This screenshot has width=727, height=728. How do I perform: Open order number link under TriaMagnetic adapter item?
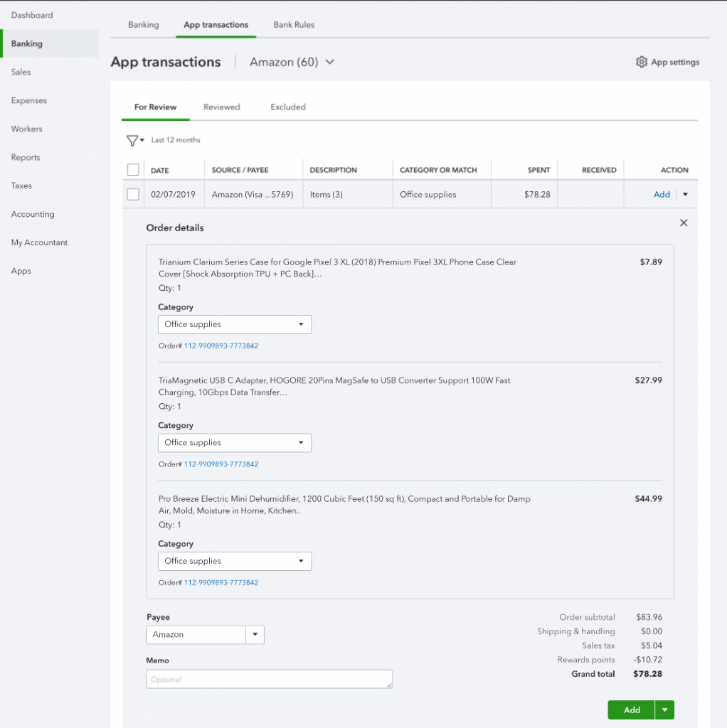click(x=221, y=464)
